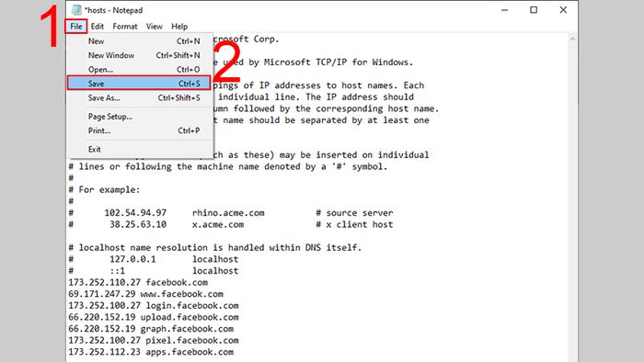Open the Edit menu
The image size is (644, 362).
click(98, 27)
